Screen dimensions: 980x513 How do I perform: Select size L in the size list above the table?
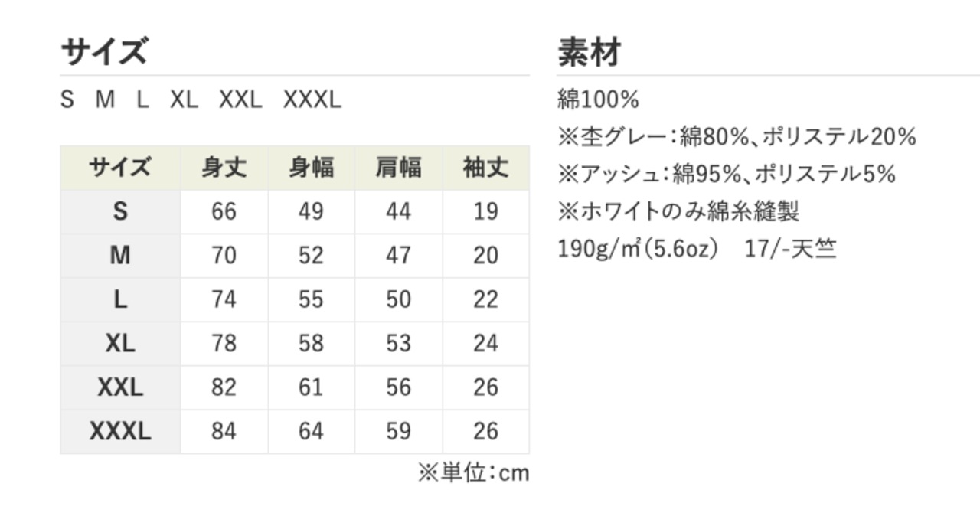click(142, 100)
